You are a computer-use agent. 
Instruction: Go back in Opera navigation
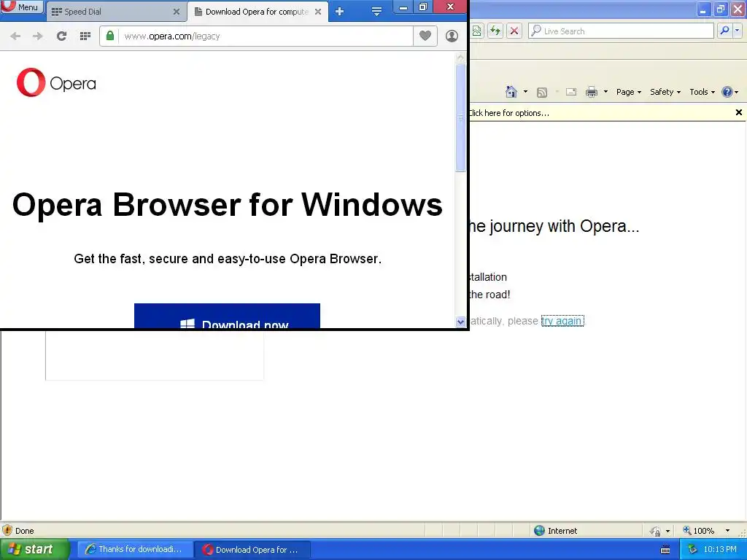click(x=15, y=36)
